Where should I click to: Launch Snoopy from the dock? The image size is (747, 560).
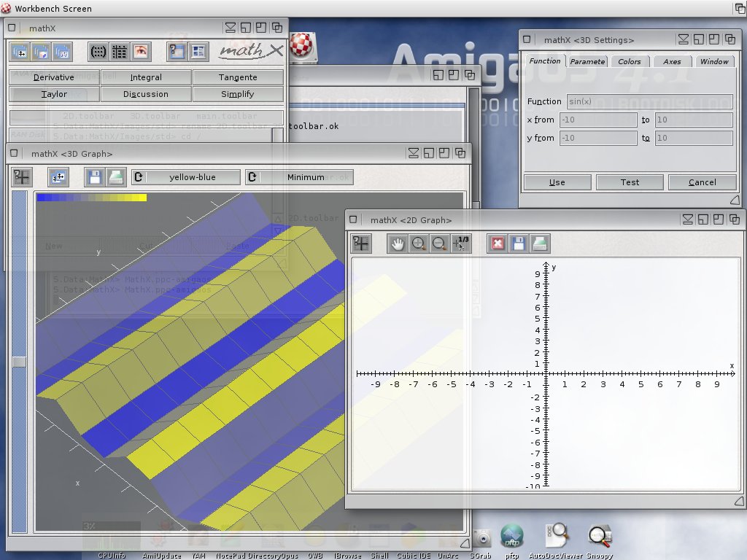pyautogui.click(x=600, y=536)
